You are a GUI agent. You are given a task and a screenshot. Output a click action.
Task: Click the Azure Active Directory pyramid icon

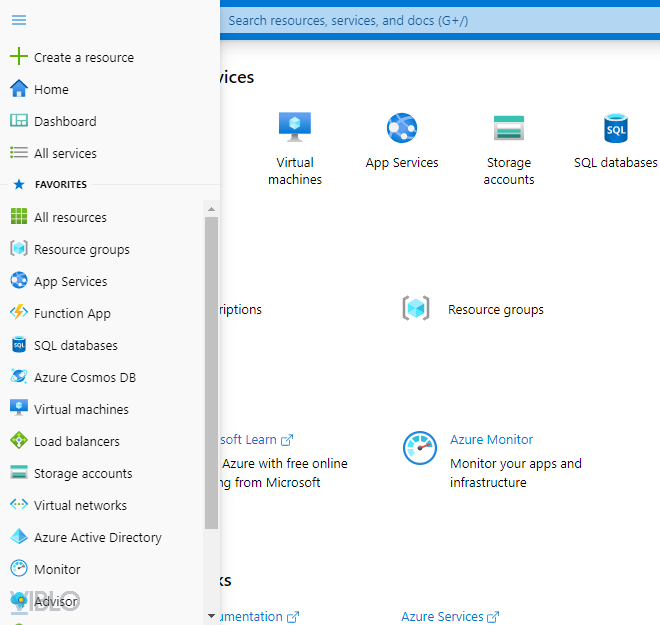pos(19,536)
